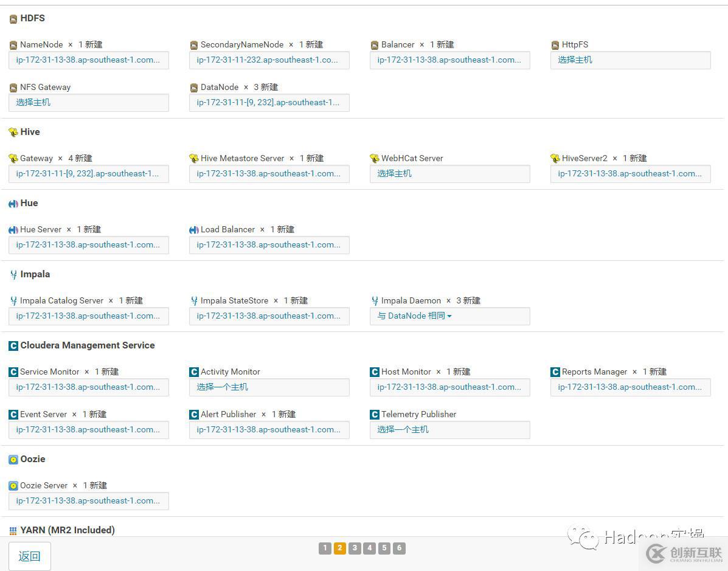Click the Hue service header icon
The height and width of the screenshot is (571, 728).
click(x=13, y=204)
